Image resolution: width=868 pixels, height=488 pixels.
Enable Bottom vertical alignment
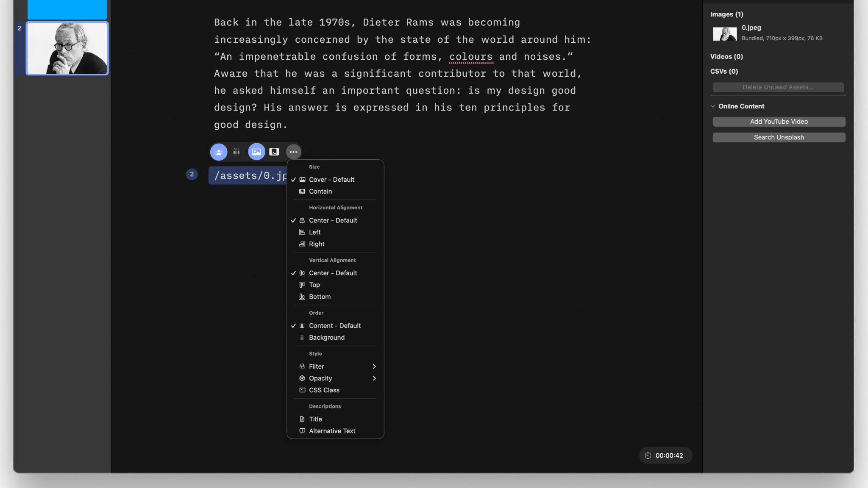(x=320, y=297)
